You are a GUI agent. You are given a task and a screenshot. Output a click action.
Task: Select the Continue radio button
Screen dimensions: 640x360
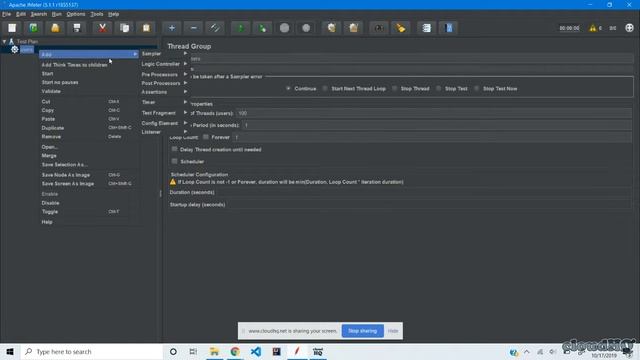pos(288,88)
